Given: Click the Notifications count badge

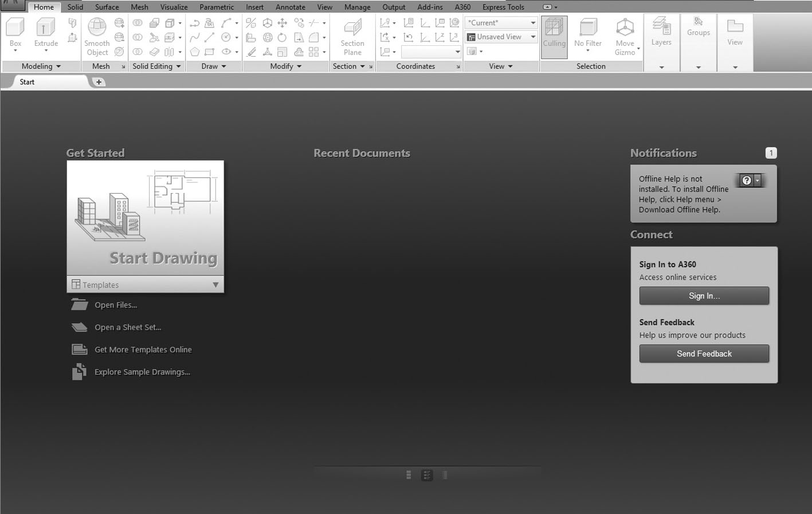Looking at the screenshot, I should (x=771, y=153).
